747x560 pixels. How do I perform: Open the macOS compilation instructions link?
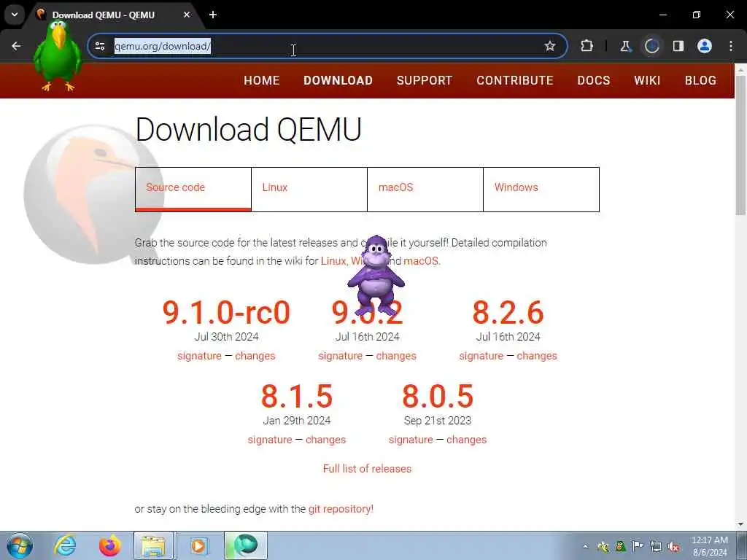[421, 261]
